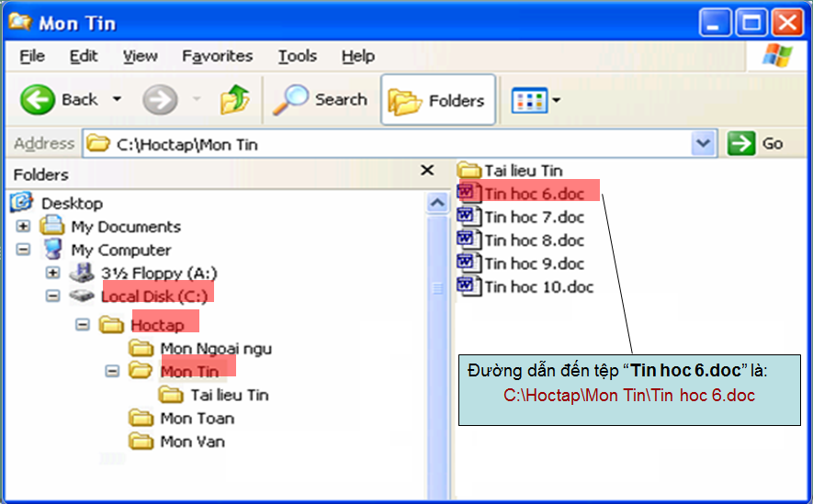Expand the 3½ Floppy (A:) node
Viewport: 813px width, 504px height.
click(x=52, y=273)
